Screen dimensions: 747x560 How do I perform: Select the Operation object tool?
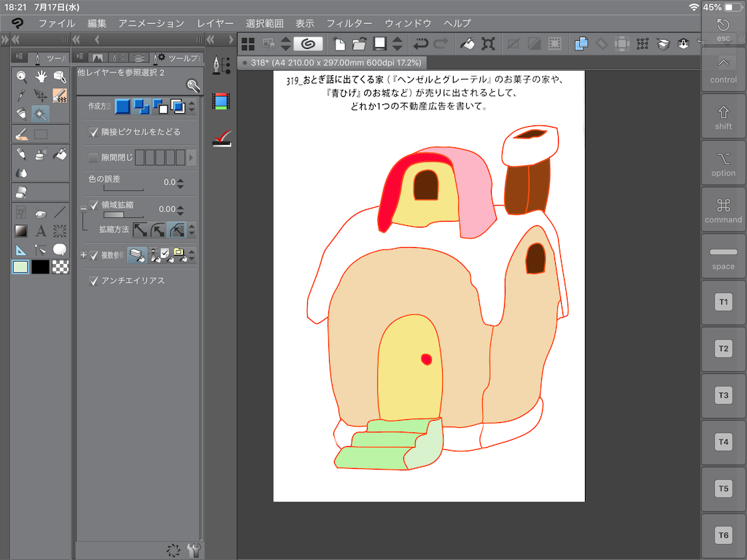pyautogui.click(x=60, y=76)
